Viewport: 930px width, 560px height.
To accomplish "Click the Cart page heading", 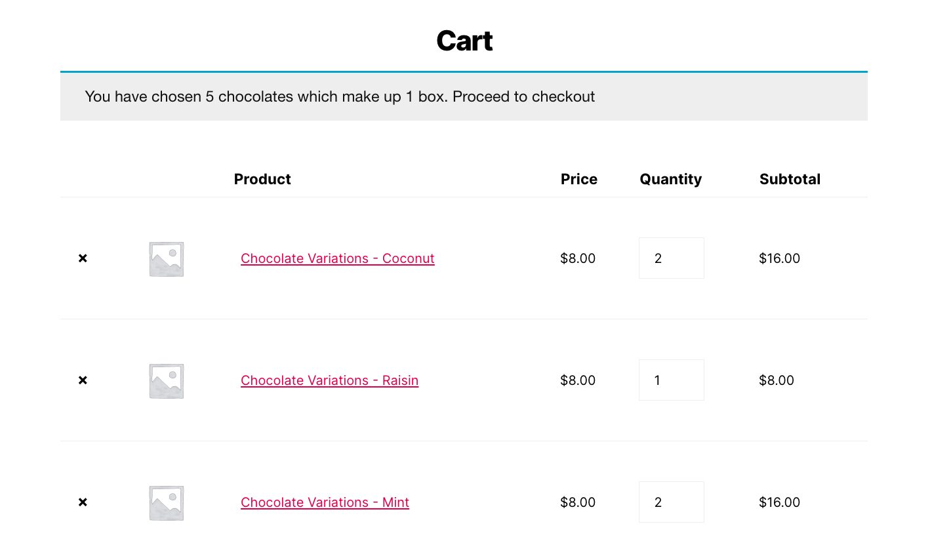I will pyautogui.click(x=464, y=41).
